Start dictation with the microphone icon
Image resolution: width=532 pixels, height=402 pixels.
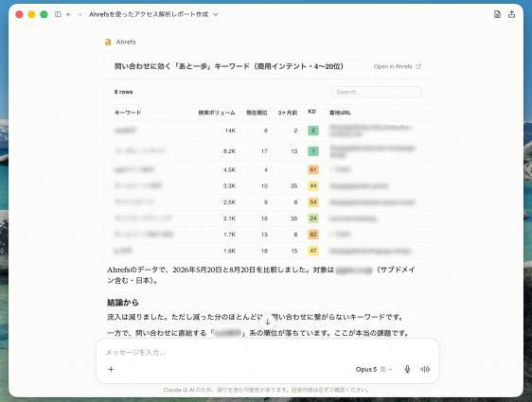(407, 369)
